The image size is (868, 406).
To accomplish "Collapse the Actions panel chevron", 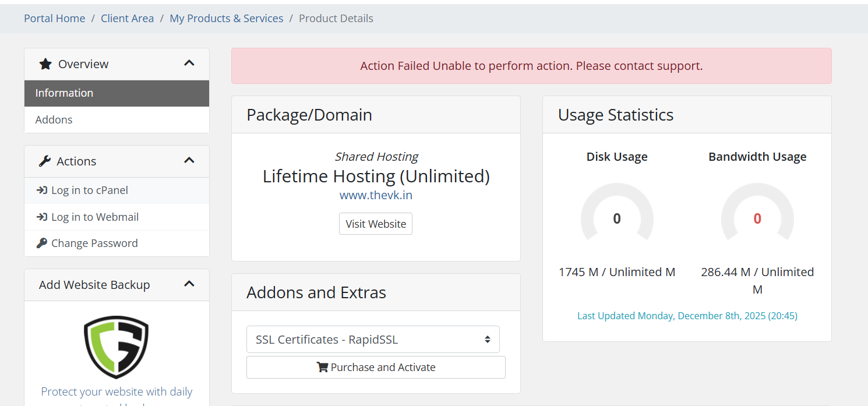I will 189,160.
